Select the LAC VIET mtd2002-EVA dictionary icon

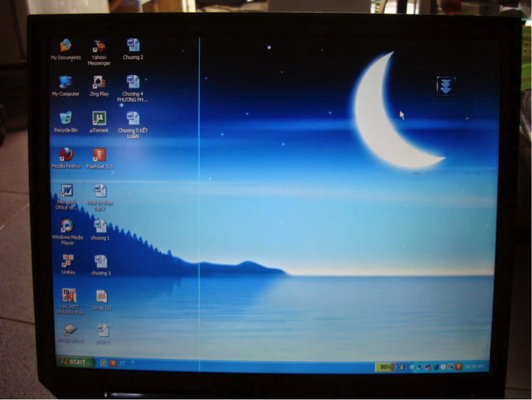[x=69, y=295]
